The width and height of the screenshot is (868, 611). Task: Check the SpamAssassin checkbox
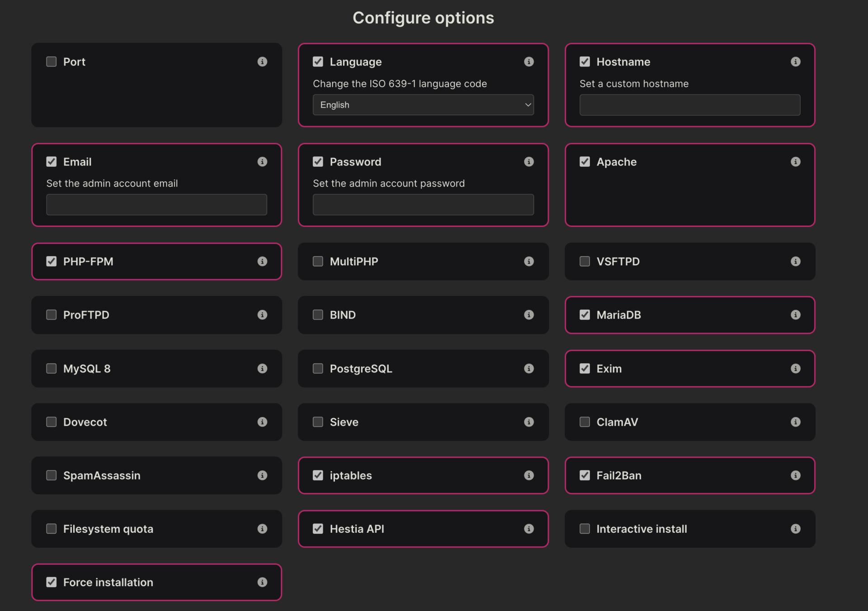(x=52, y=475)
